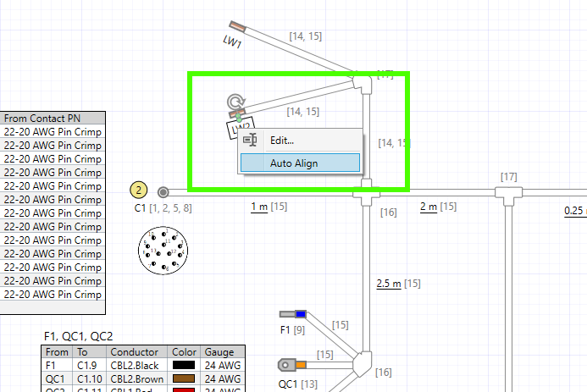Click the [15] label beside the F1 branch

point(340,325)
